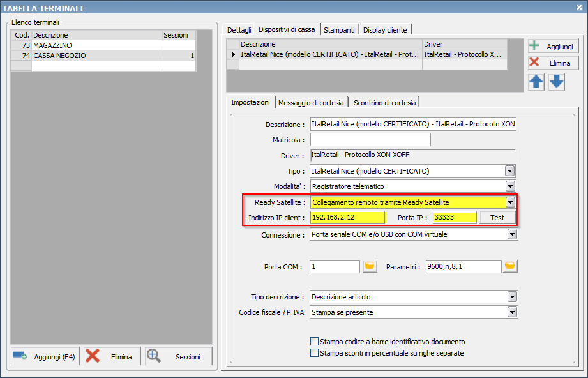
Task: Open the Connessione dropdown list
Action: click(x=512, y=235)
